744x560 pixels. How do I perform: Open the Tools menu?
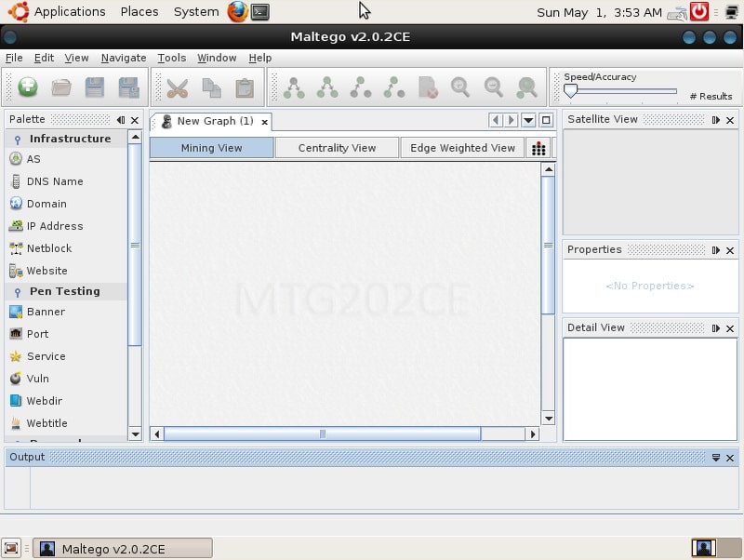171,58
